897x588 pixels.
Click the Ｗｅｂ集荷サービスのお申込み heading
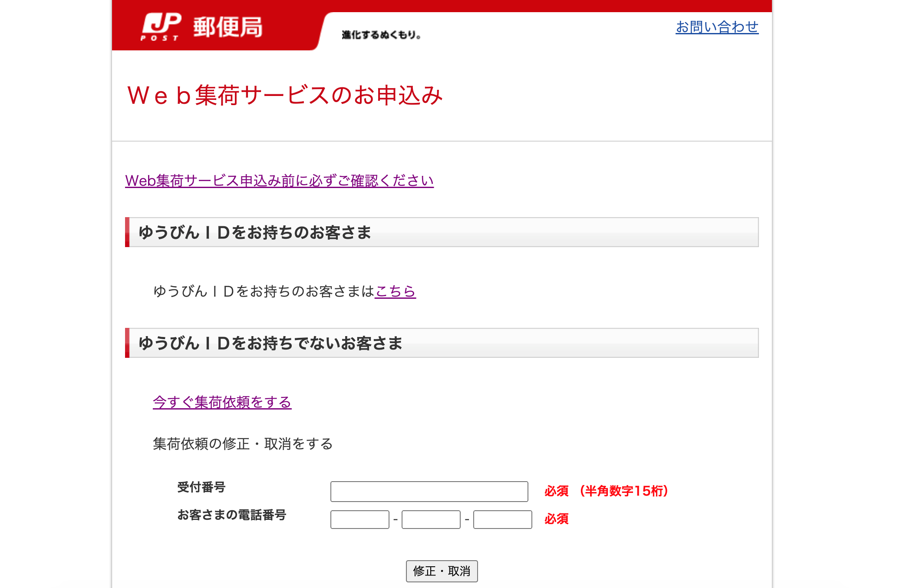285,95
